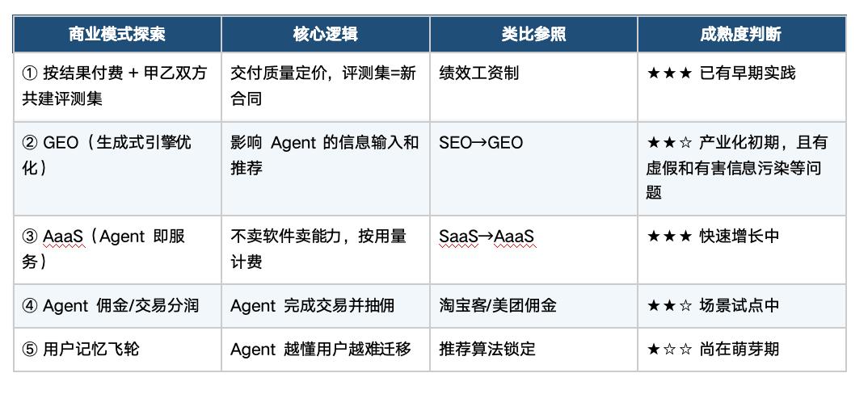Select the 核心逻辑 header cell
This screenshot has width=868, height=394.
[x=325, y=34]
